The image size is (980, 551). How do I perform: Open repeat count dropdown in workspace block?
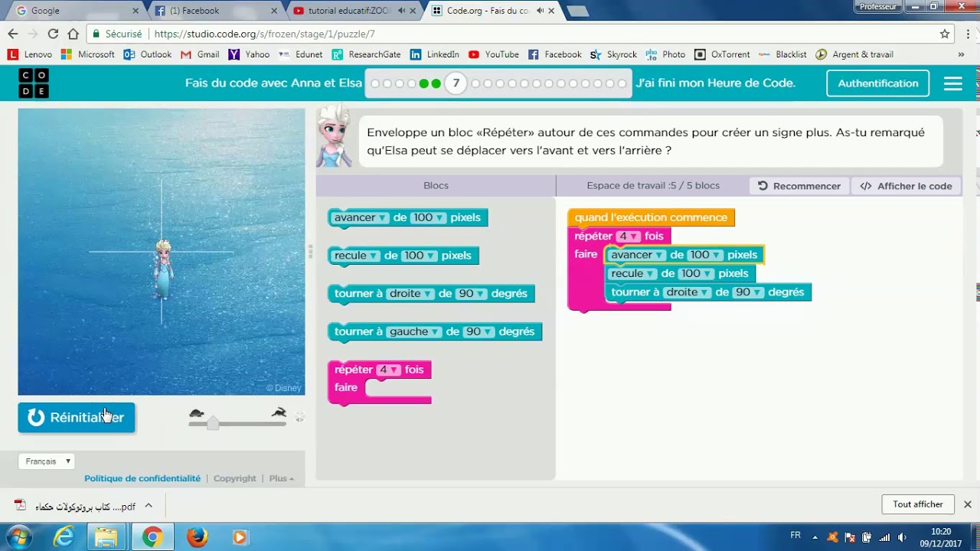pyautogui.click(x=628, y=236)
